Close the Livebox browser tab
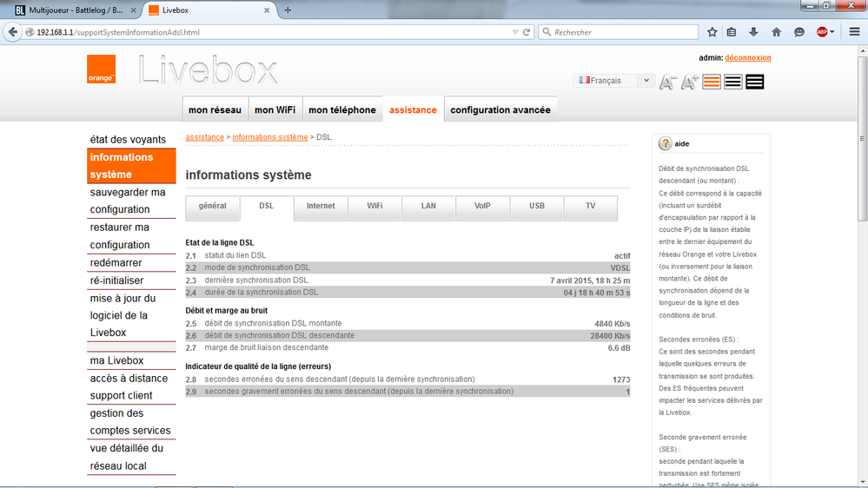 coord(266,10)
